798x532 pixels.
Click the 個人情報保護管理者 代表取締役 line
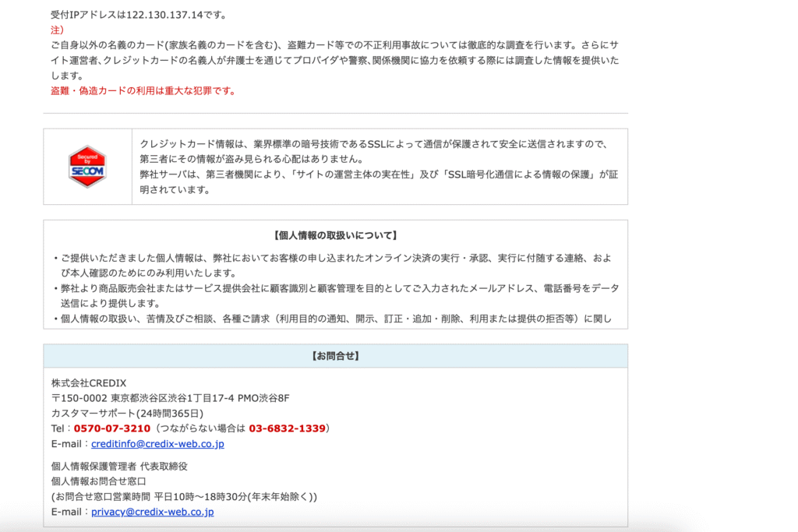point(119,467)
